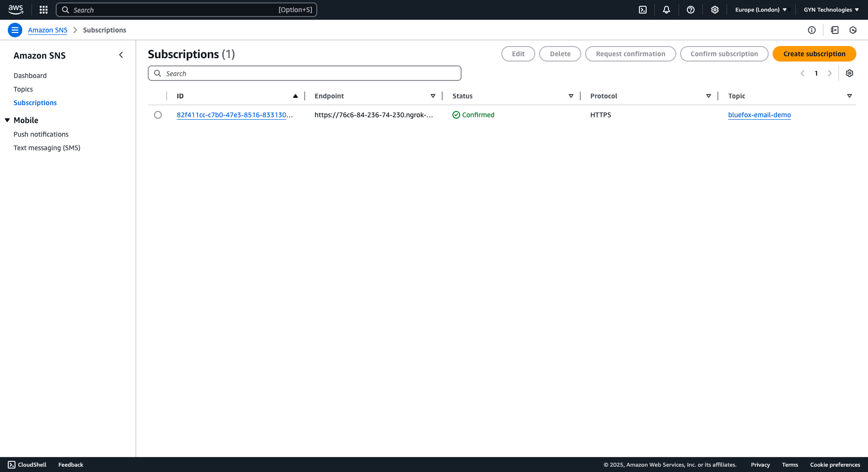Open the AWS services grid menu
The width and height of the screenshot is (868, 472).
click(44, 10)
